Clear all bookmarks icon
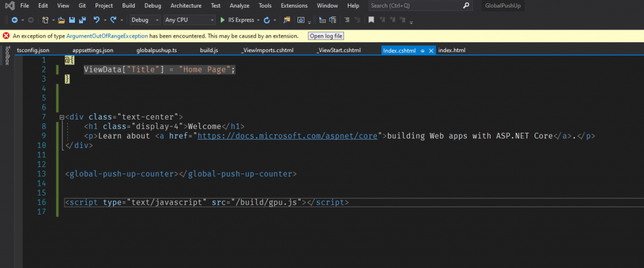 tap(402, 20)
